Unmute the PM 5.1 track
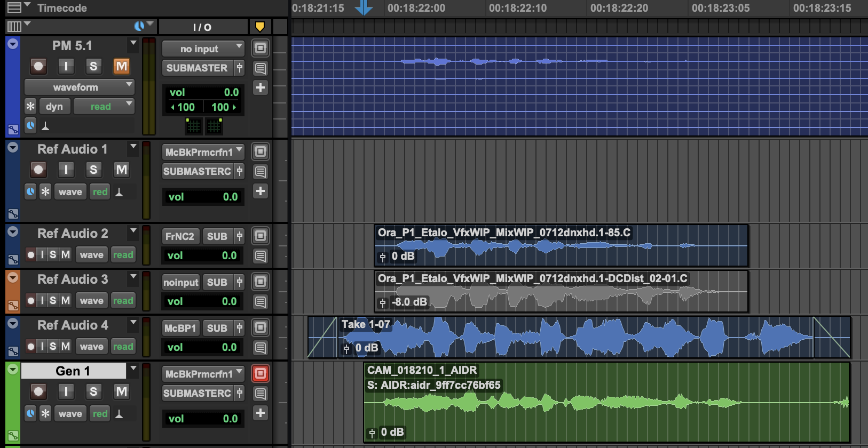Screen dimensions: 868x448 (122, 66)
